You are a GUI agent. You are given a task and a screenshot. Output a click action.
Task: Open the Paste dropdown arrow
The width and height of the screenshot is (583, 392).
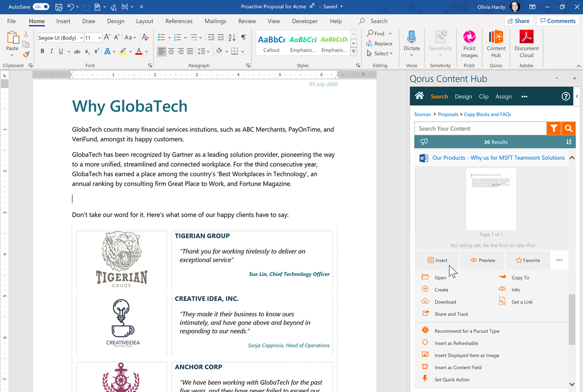(x=12, y=55)
